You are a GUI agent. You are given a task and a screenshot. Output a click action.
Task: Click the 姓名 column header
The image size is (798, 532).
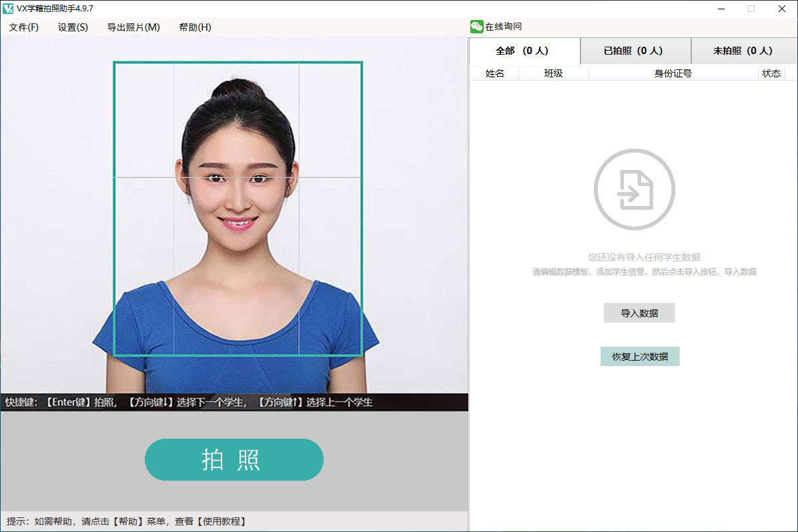click(494, 74)
